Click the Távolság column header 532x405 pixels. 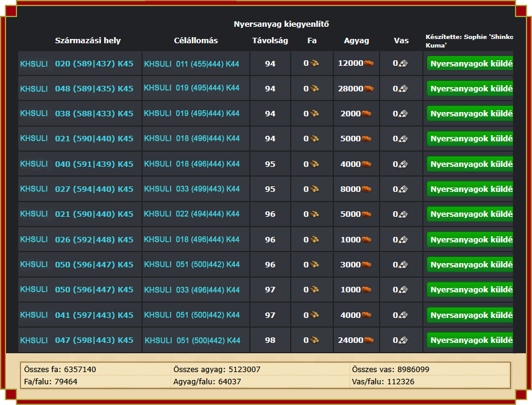(x=270, y=41)
